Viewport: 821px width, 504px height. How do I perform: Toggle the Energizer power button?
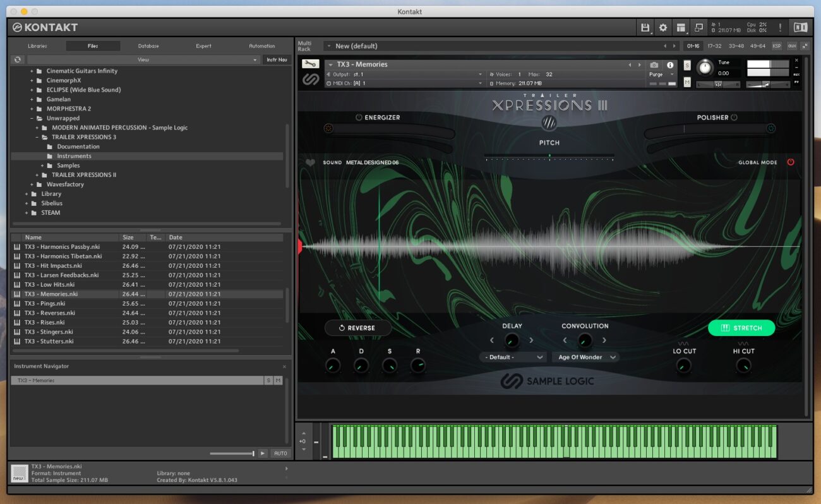click(x=359, y=117)
